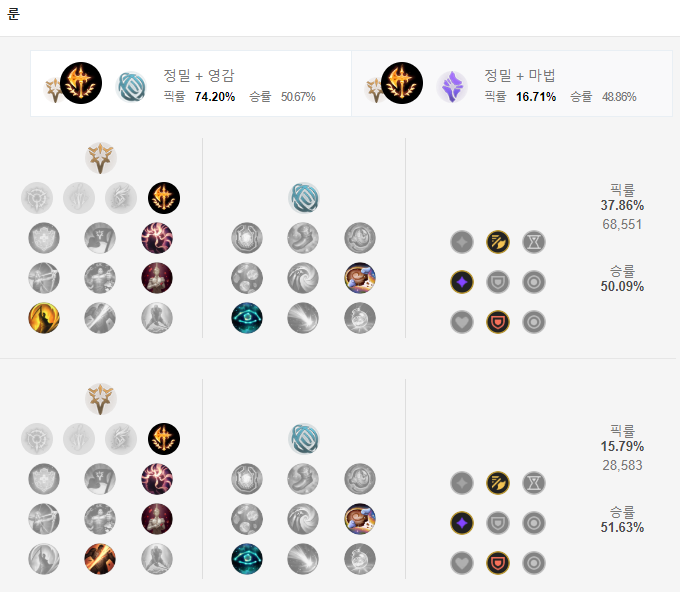Click the grayed Magical Footwear rune, first build

pyautogui.click(x=303, y=238)
